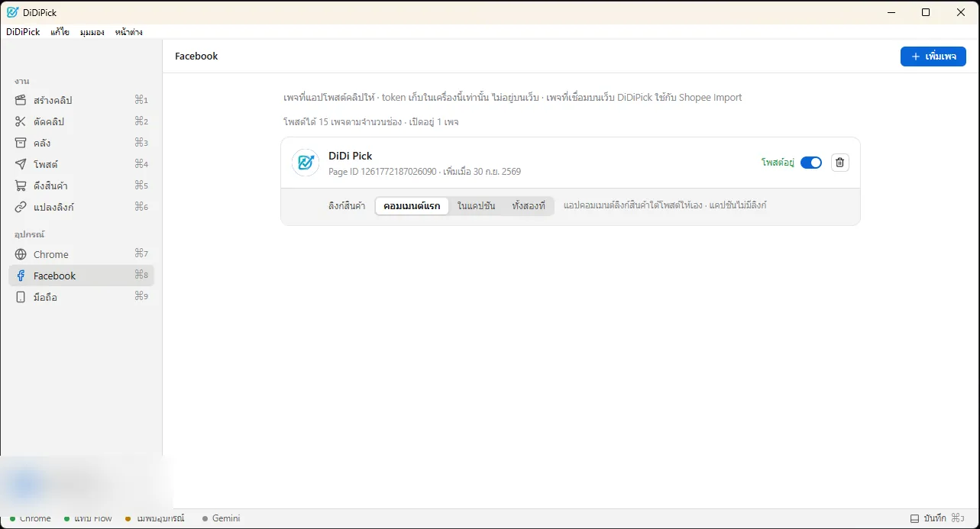Screen dimensions: 980x529
Task: Open โพสต์ paper-plane section
Action: (x=81, y=164)
